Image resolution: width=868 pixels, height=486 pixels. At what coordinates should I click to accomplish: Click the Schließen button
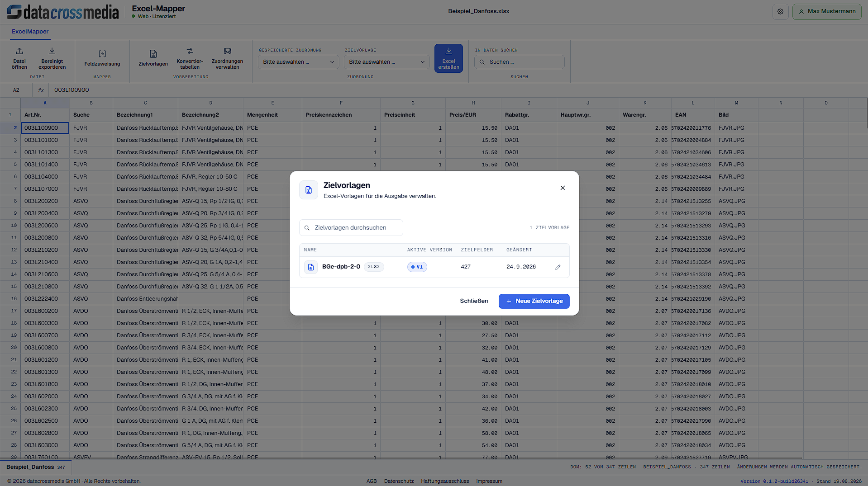tap(474, 301)
